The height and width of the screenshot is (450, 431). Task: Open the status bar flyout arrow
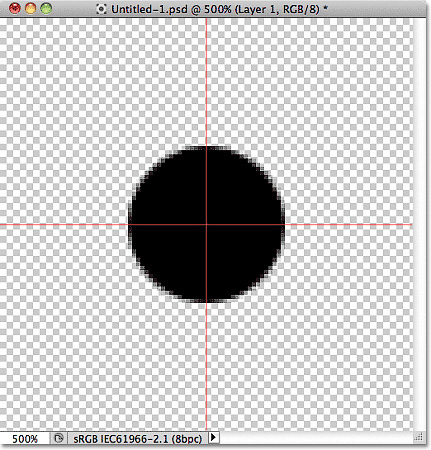coord(214,437)
